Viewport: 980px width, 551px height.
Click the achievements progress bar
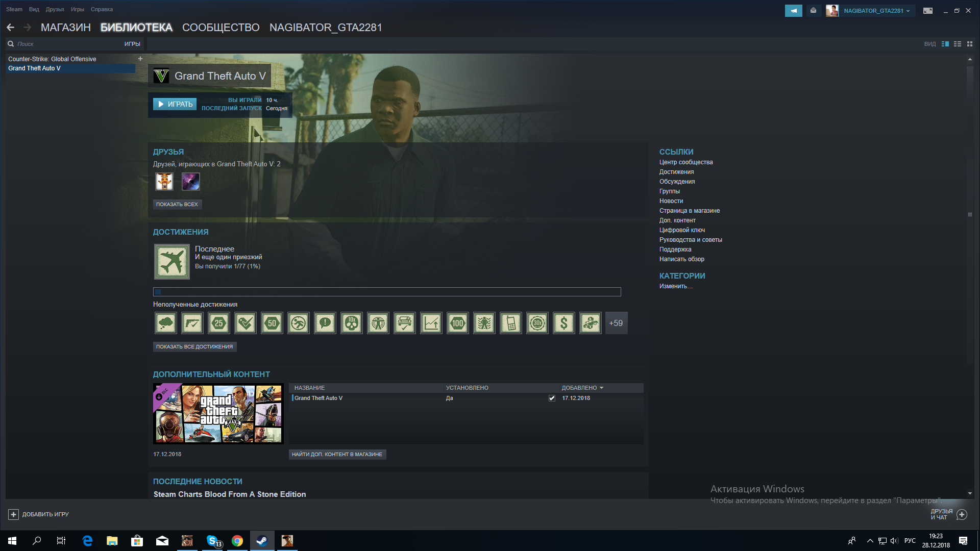(x=387, y=292)
